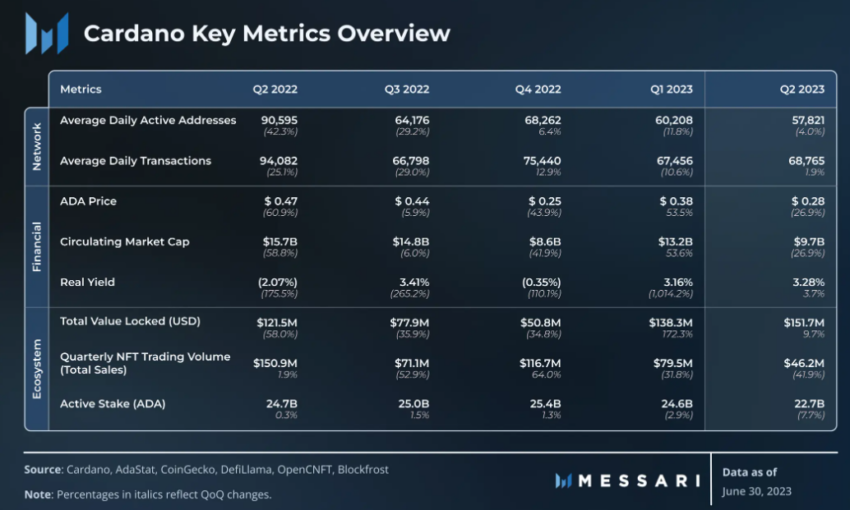
Task: Select the Q2 2023 column header
Action: pyautogui.click(x=802, y=89)
